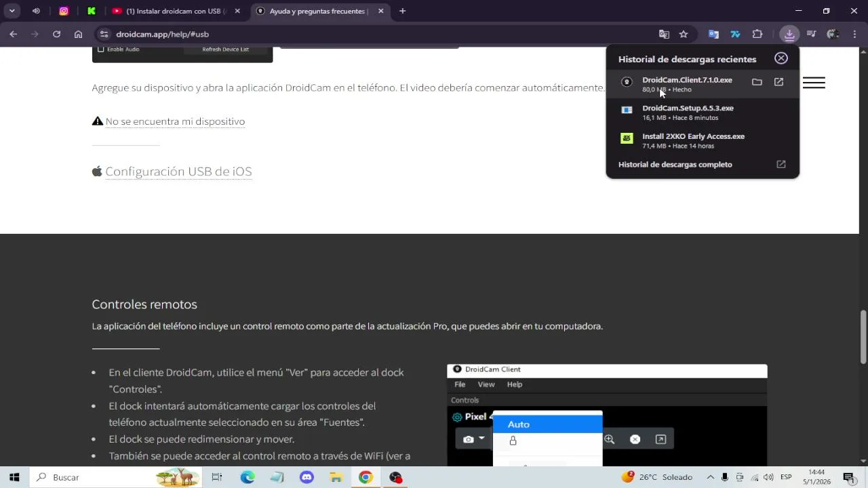
Task: Launch Microsoft Edge from the taskbar
Action: click(x=248, y=477)
